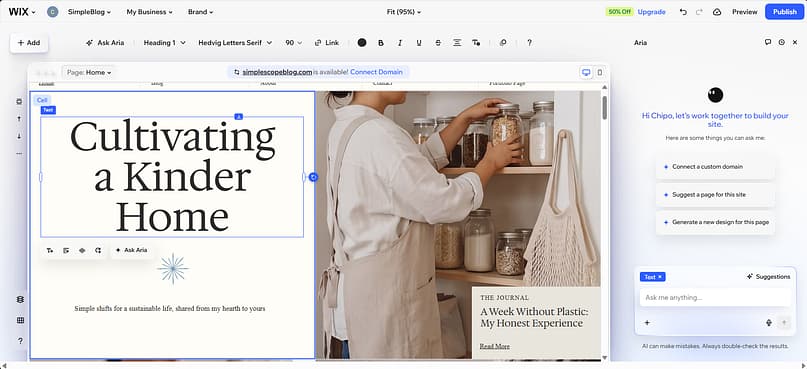This screenshot has width=807, height=369.
Task: Click the simplescopeblog.com domain link
Action: pyautogui.click(x=277, y=72)
